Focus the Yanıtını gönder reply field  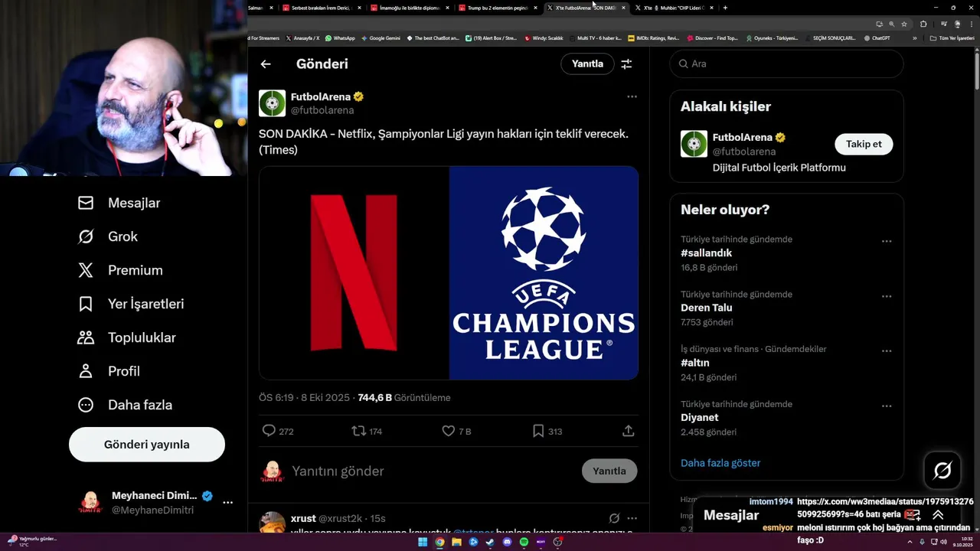(433, 471)
